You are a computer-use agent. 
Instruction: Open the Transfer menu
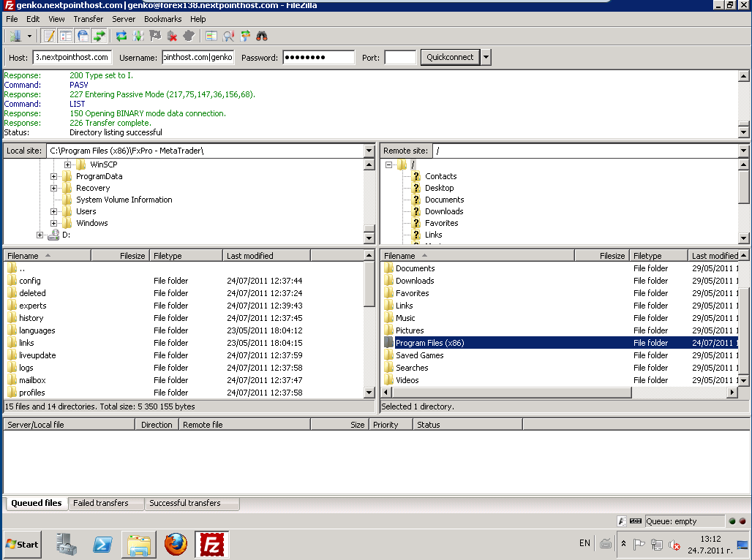pyautogui.click(x=89, y=19)
